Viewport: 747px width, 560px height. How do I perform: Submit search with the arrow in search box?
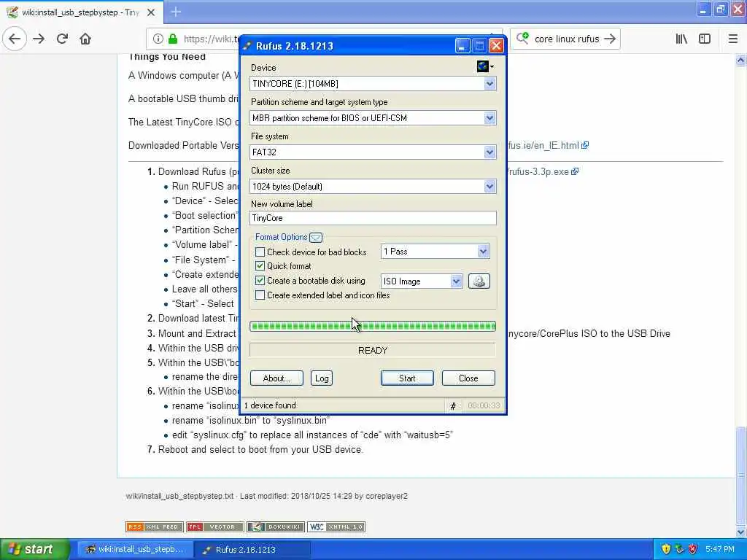click(610, 39)
